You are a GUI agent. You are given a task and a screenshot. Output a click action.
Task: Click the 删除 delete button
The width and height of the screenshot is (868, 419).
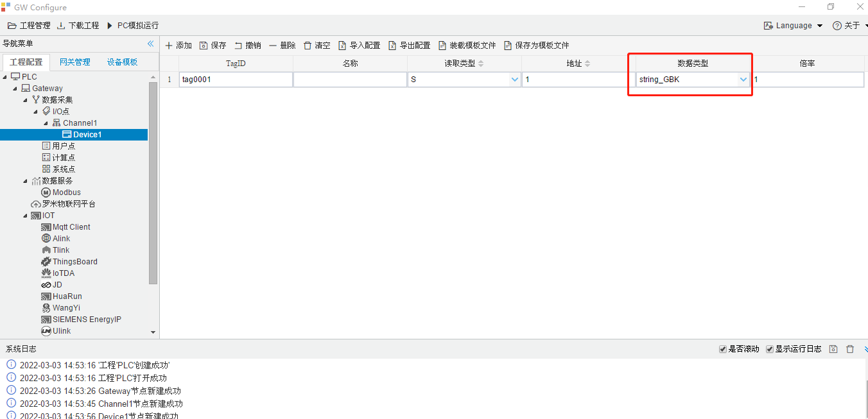(x=282, y=46)
